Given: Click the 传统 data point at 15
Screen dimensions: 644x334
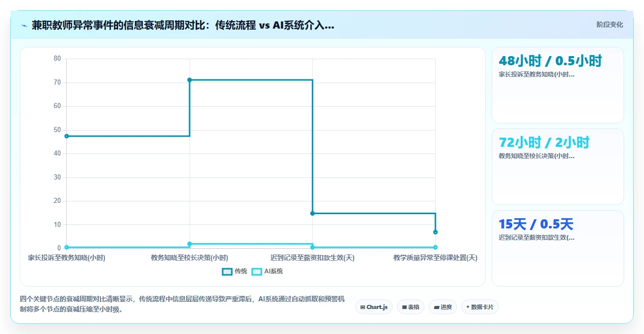Looking at the screenshot, I should point(312,213).
